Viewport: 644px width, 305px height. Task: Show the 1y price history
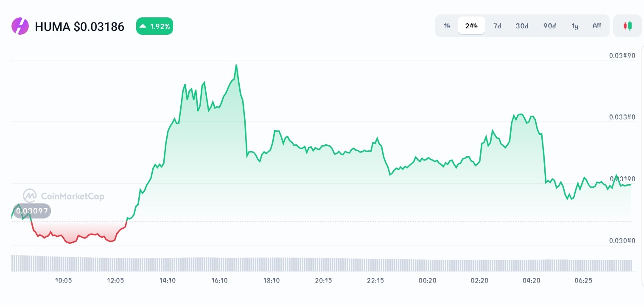[575, 26]
